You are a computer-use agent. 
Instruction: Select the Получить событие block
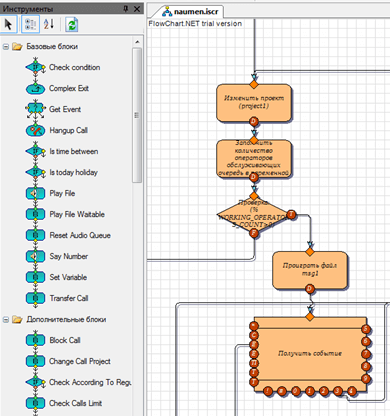310,353
